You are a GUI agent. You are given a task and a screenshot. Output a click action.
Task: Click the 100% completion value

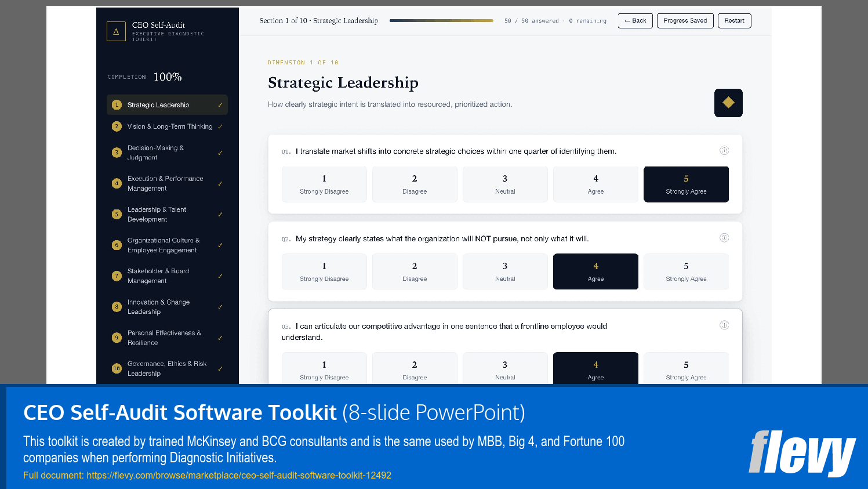[168, 77]
